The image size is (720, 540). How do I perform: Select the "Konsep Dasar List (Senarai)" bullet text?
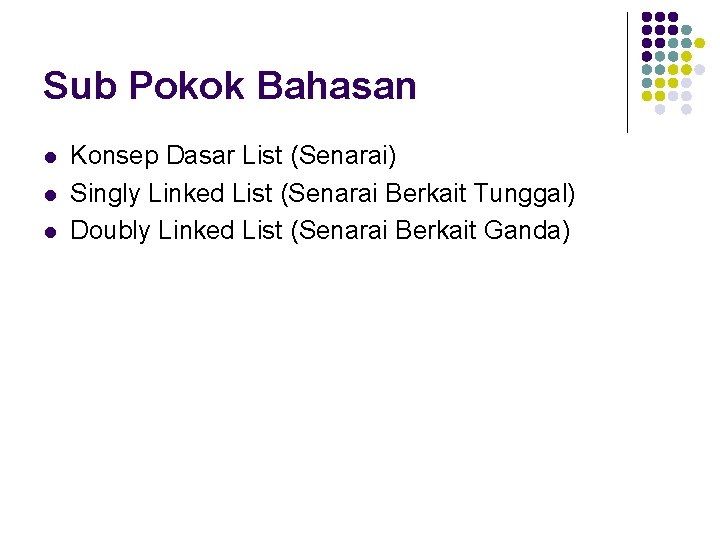[x=233, y=156]
